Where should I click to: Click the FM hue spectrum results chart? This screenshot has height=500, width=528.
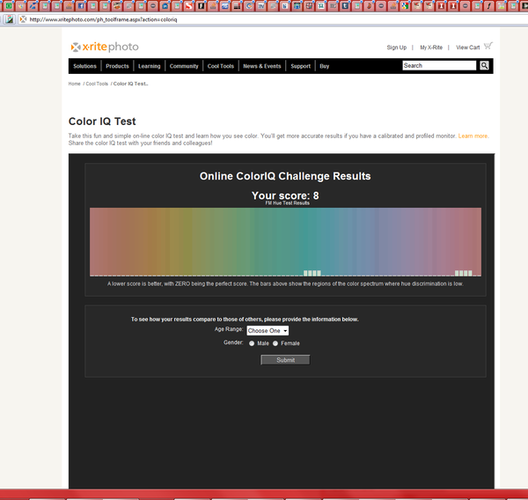point(286,242)
